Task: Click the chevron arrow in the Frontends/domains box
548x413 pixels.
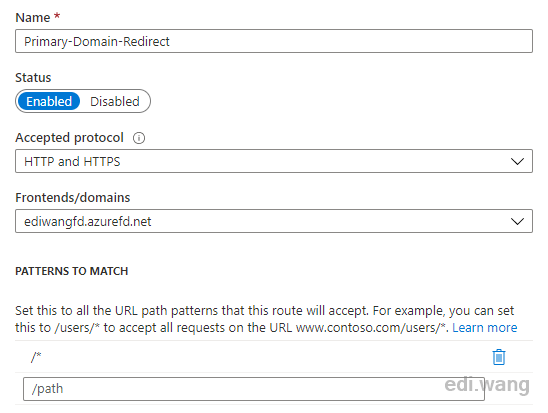Action: pos(517,221)
